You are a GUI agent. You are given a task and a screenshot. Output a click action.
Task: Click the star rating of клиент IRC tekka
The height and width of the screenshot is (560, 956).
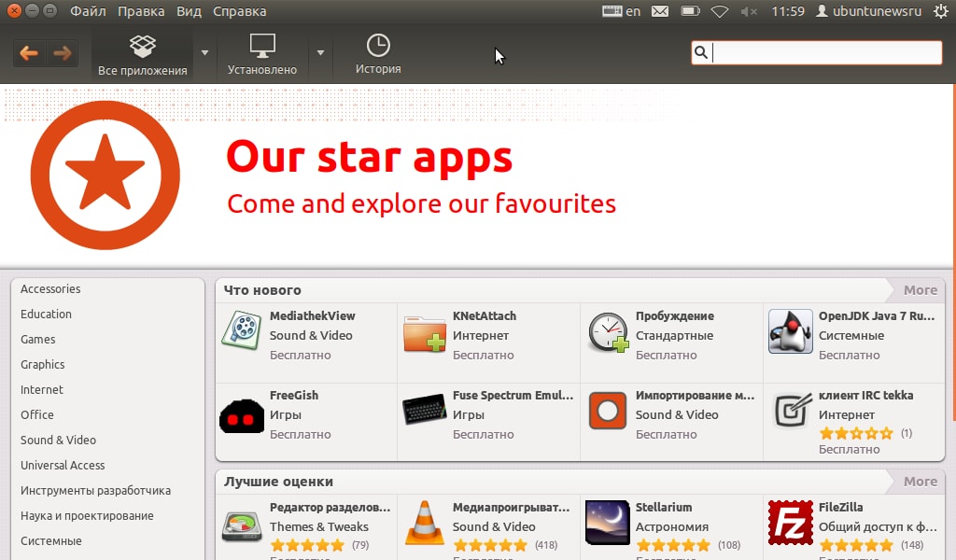(856, 433)
